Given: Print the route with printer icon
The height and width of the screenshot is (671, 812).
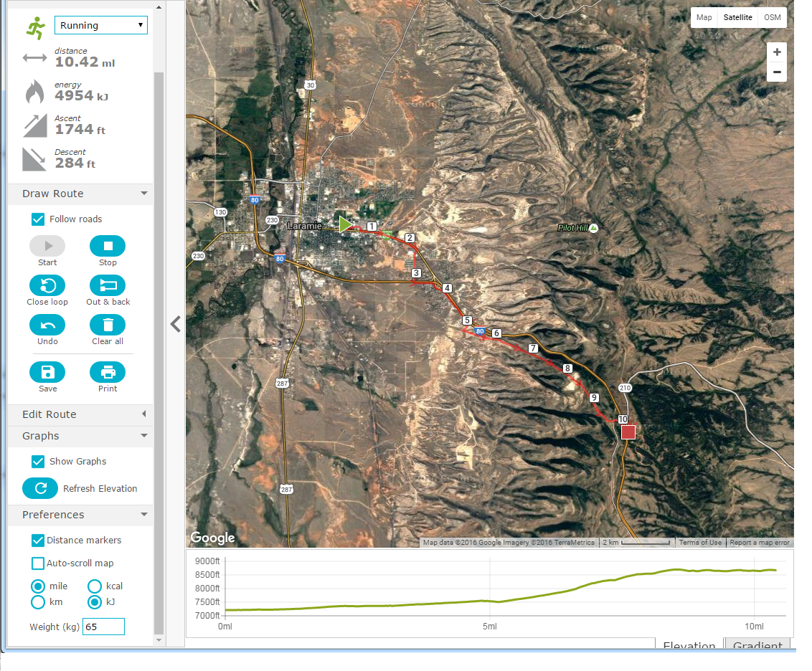Looking at the screenshot, I should tap(108, 372).
